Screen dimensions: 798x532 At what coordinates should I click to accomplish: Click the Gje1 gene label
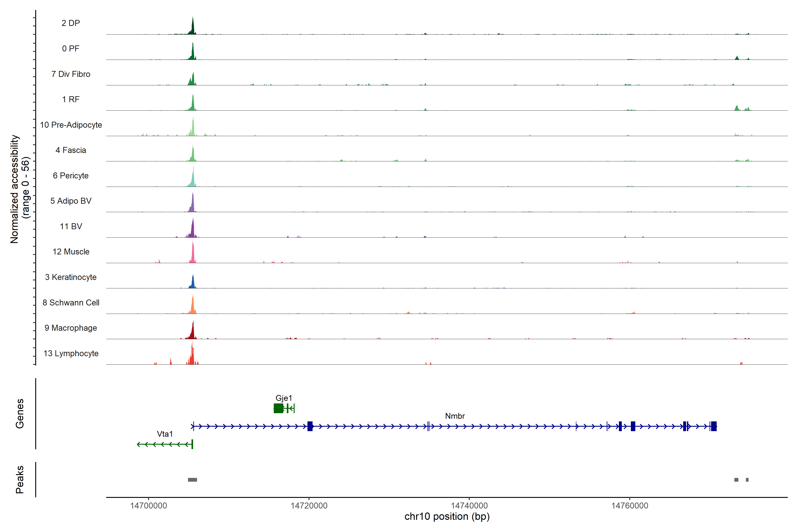(x=284, y=398)
